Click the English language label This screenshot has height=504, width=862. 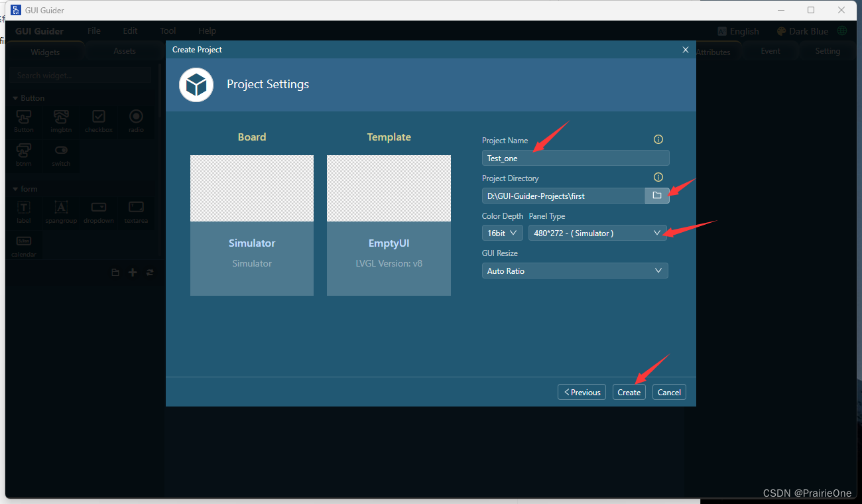coord(745,31)
